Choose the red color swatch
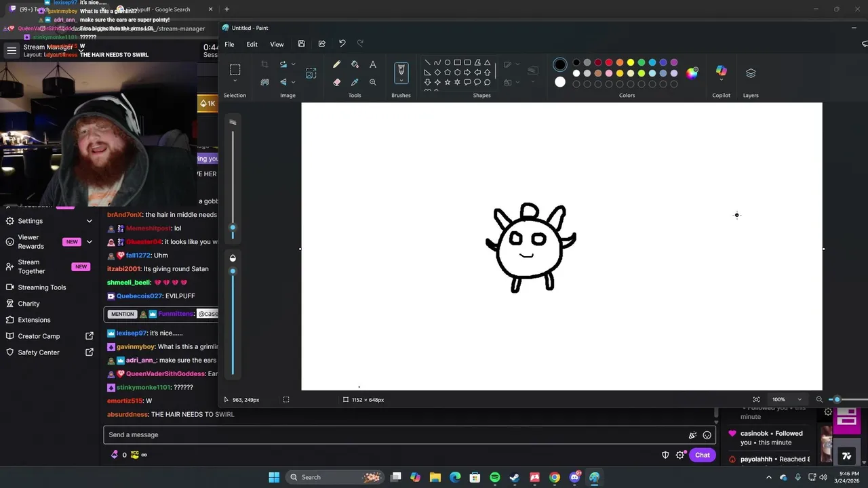This screenshot has width=868, height=488. 609,62
